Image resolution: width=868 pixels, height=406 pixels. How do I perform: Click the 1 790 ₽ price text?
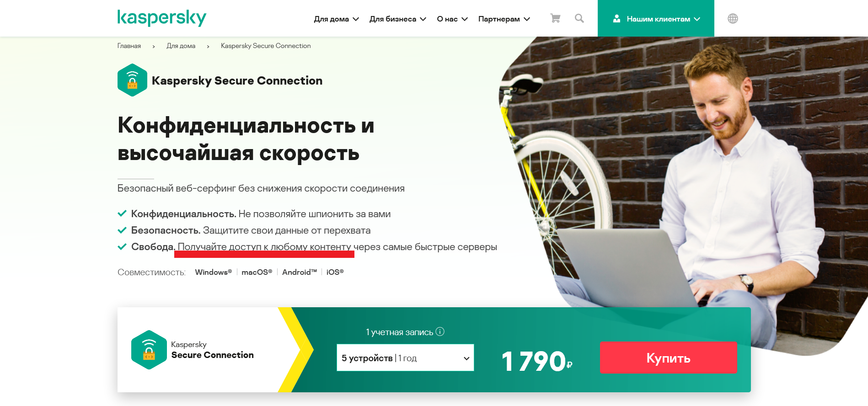coord(537,361)
